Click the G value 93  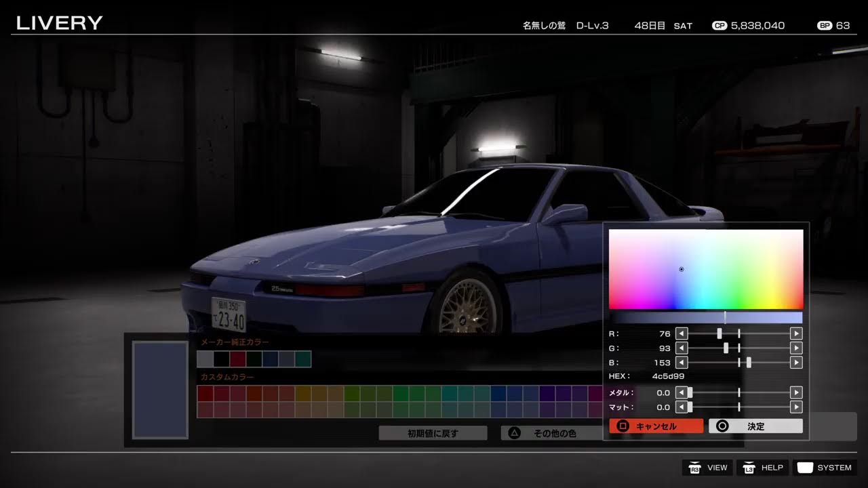pos(665,348)
